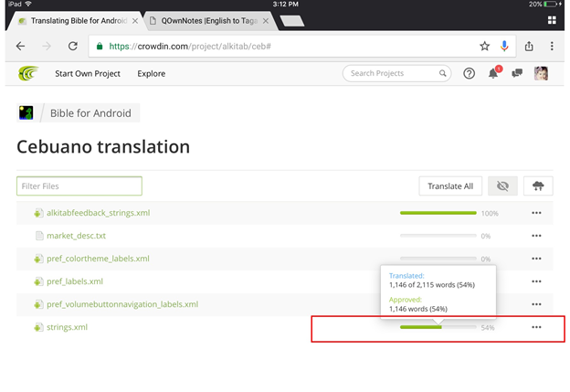This screenshot has width=570, height=392.
Task: Click the Translate All button
Action: pos(450,186)
